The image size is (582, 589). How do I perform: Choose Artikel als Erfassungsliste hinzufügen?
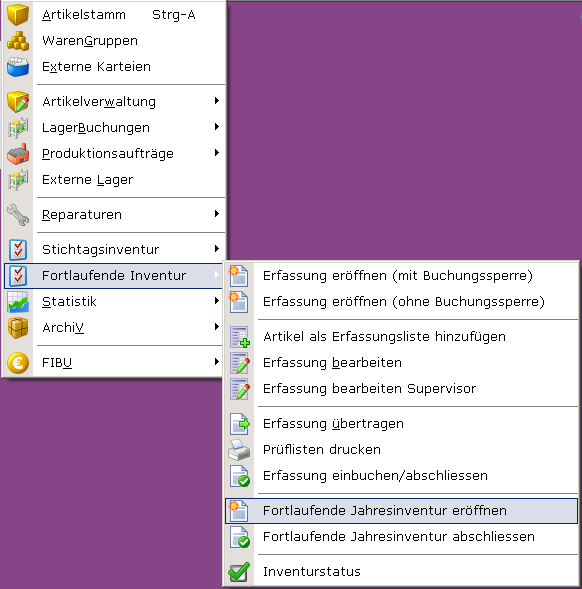coord(401,337)
